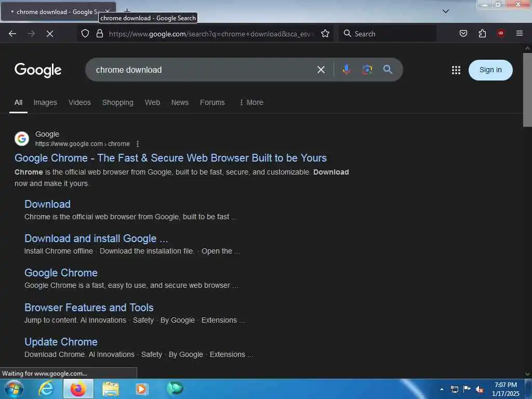The image size is (532, 399).
Task: Open the uBlock Origin extension icon
Action: pos(500,33)
